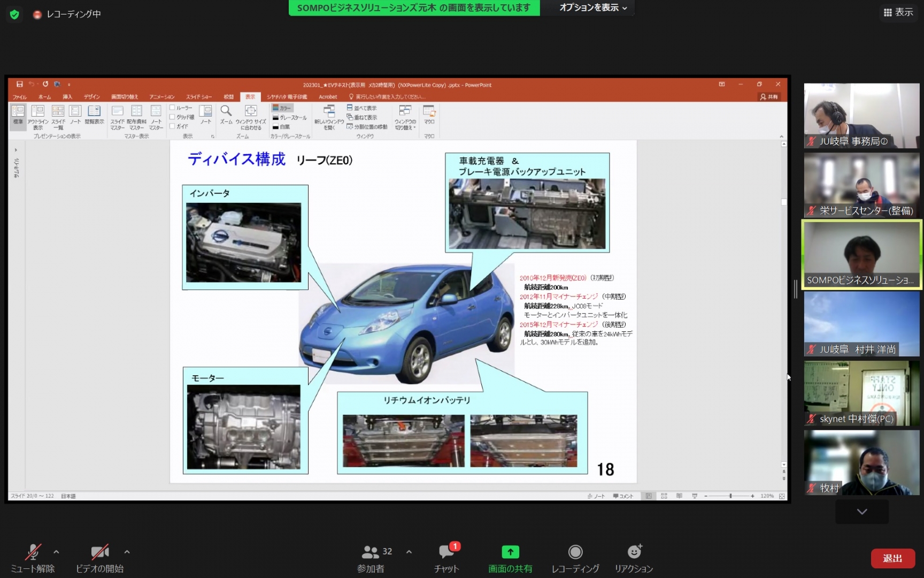Click Fit to Window (ウィンドウサイズに合わせる)
This screenshot has height=578, width=924.
click(251, 117)
